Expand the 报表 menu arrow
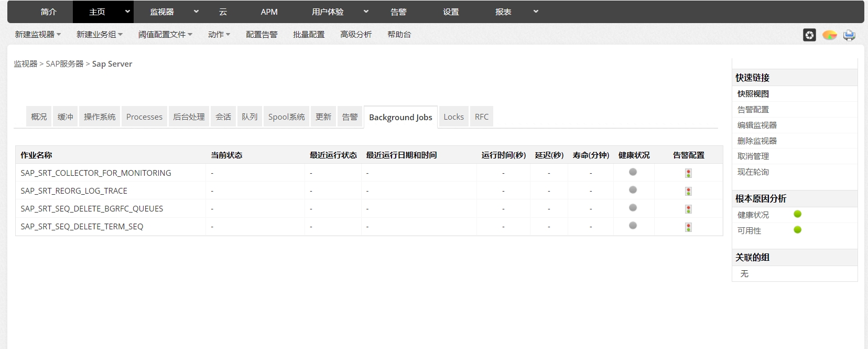868x349 pixels. click(536, 12)
